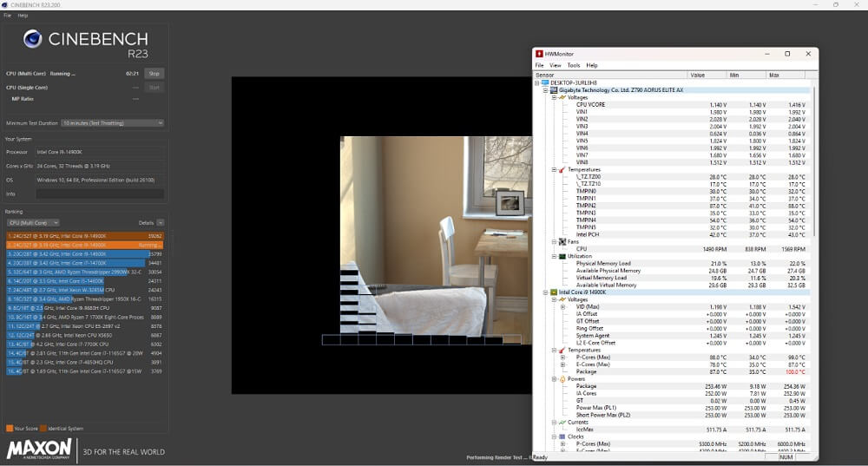This screenshot has height=466, width=868.
Task: Expand the P-Cores (Max) temperature node
Action: 562,358
